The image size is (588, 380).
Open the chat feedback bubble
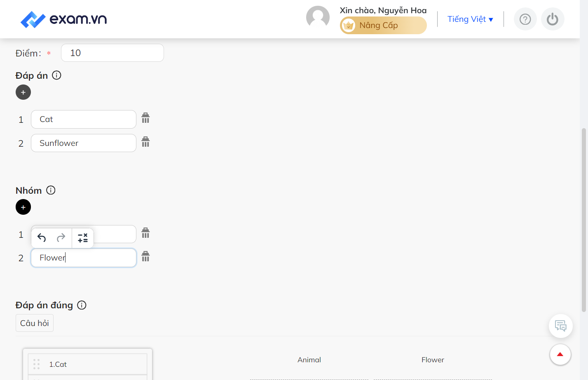[x=561, y=326]
